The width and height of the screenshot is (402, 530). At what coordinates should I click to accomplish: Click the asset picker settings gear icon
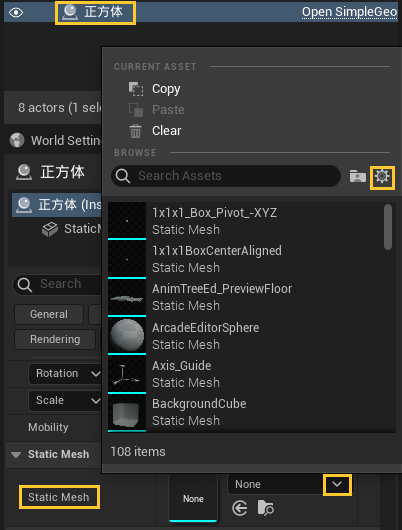tap(382, 177)
